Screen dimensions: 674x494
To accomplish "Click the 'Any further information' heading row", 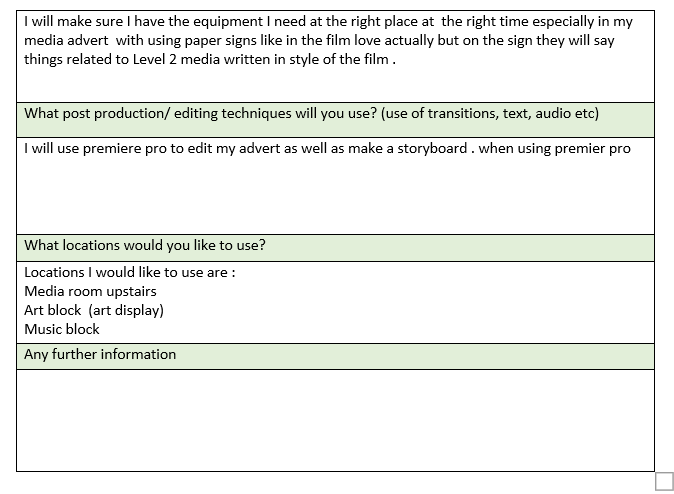I will (335, 356).
